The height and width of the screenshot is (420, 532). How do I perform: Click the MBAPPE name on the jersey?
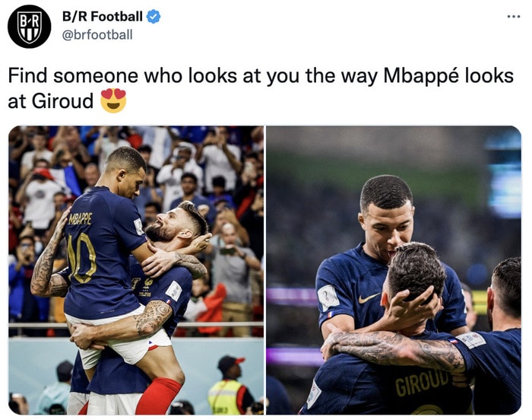pyautogui.click(x=80, y=219)
